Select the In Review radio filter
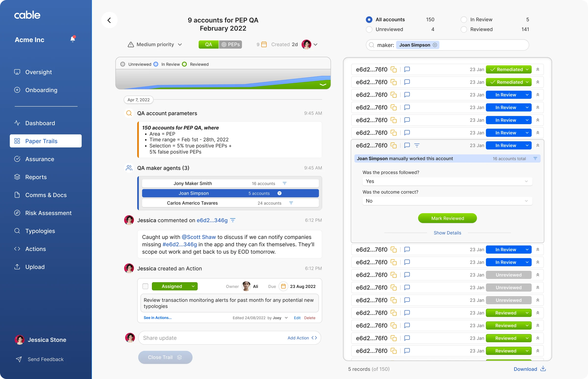The image size is (588, 379). (464, 20)
